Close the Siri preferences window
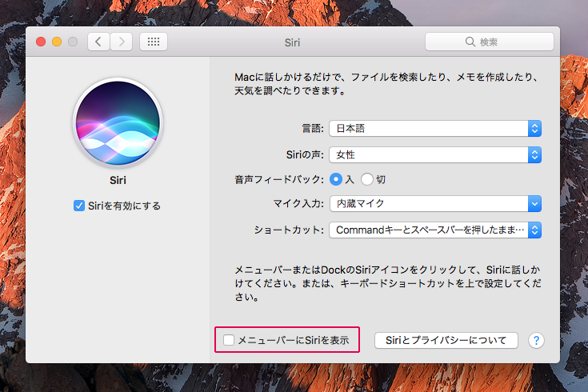The height and width of the screenshot is (392, 588). pos(41,42)
